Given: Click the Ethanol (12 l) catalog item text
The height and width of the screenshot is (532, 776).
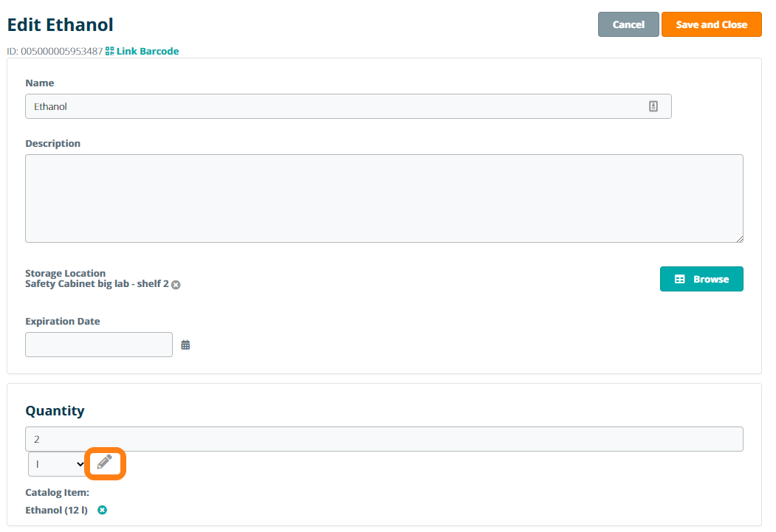Looking at the screenshot, I should click(57, 510).
